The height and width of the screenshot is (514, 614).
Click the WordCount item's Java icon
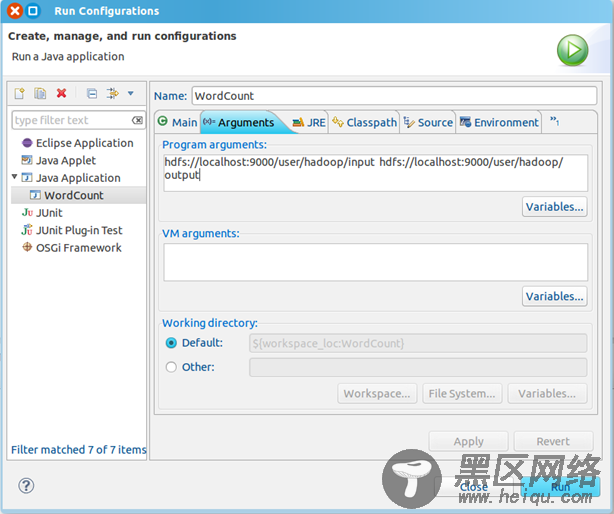(35, 195)
